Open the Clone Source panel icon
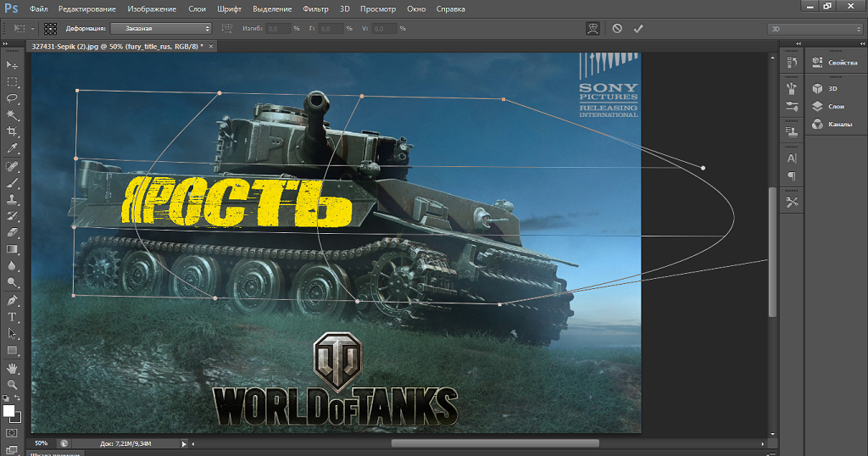Image resolution: width=868 pixels, height=456 pixels. (x=793, y=131)
